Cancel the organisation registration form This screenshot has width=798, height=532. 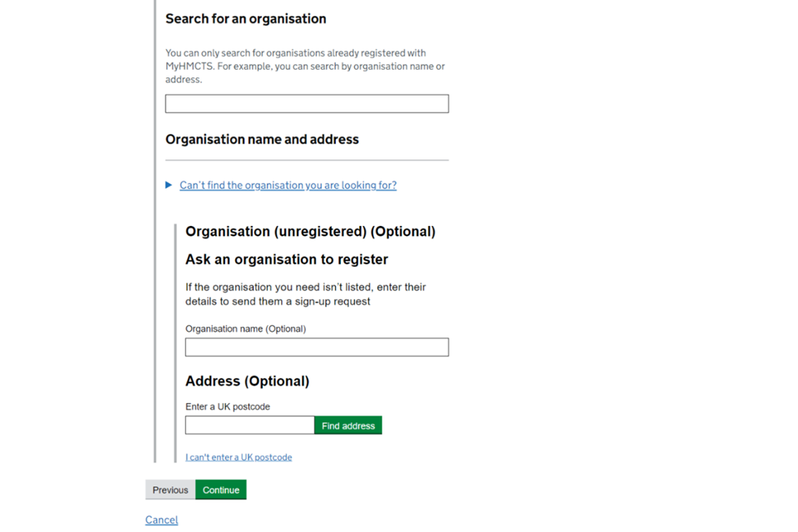(161, 520)
